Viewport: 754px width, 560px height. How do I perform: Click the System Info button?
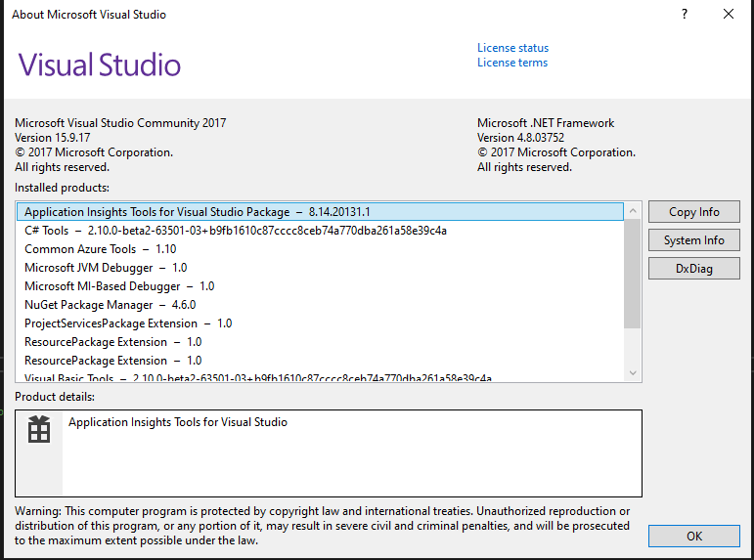[693, 240]
